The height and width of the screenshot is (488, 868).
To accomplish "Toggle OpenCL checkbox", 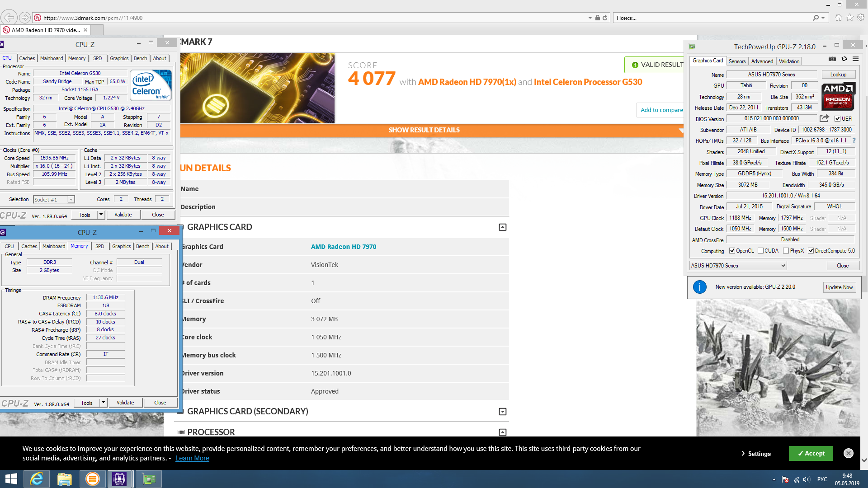I will 732,251.
